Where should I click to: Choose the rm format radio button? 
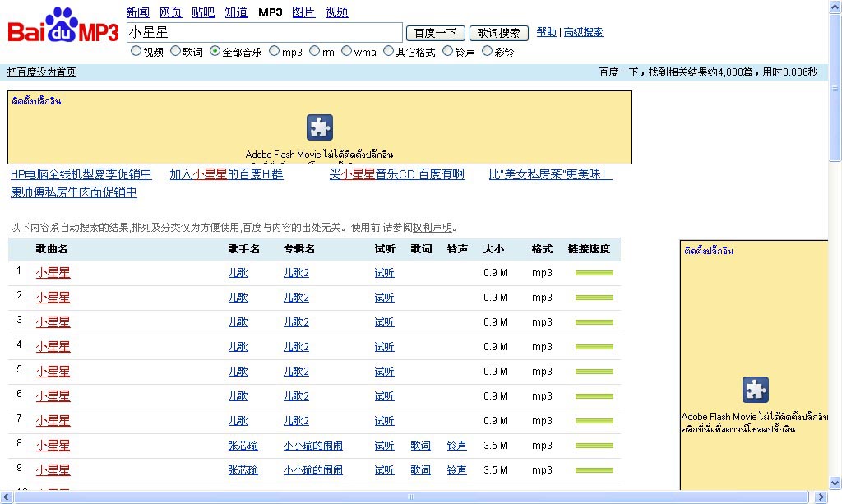tap(315, 51)
